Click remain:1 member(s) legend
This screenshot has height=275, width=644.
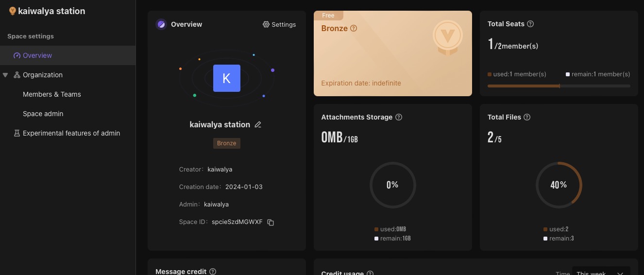[598, 74]
